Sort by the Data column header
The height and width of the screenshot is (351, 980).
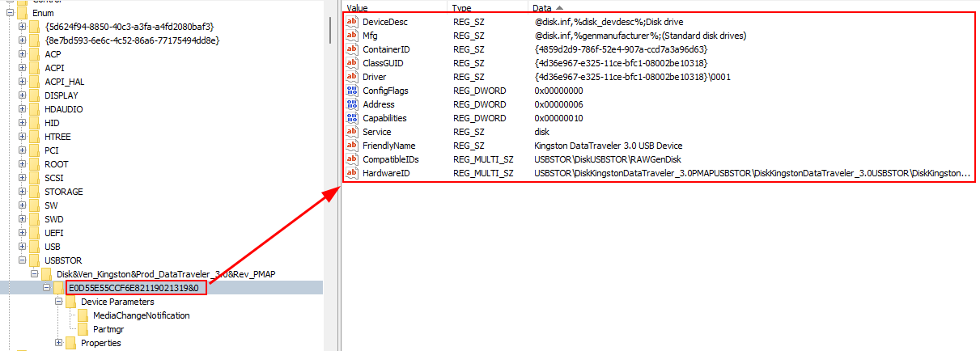[x=542, y=7]
